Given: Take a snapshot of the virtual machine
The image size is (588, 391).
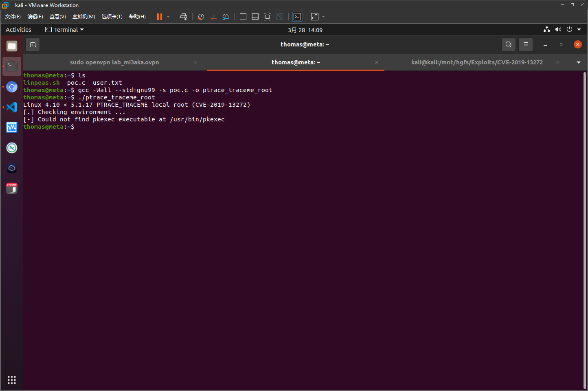Looking at the screenshot, I should 201,17.
